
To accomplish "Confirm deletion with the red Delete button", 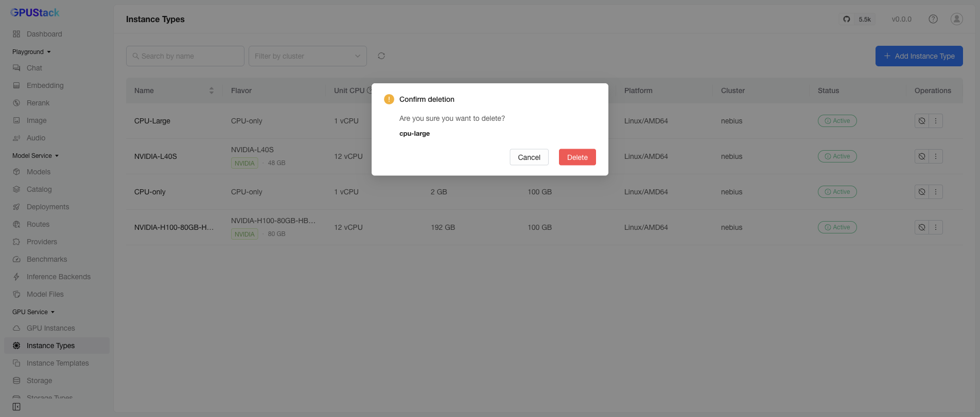I will [577, 157].
